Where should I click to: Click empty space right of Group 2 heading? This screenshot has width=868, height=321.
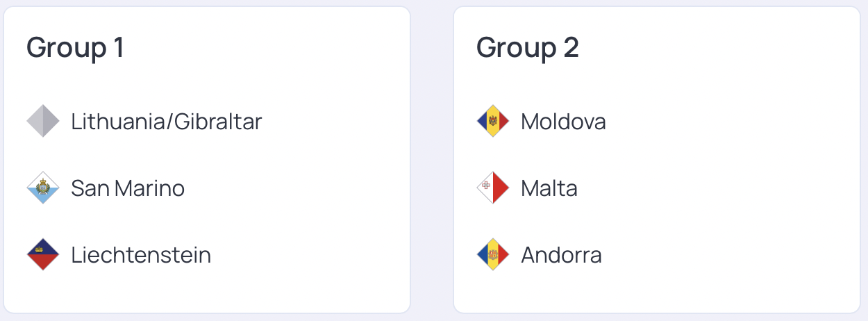tap(722, 48)
